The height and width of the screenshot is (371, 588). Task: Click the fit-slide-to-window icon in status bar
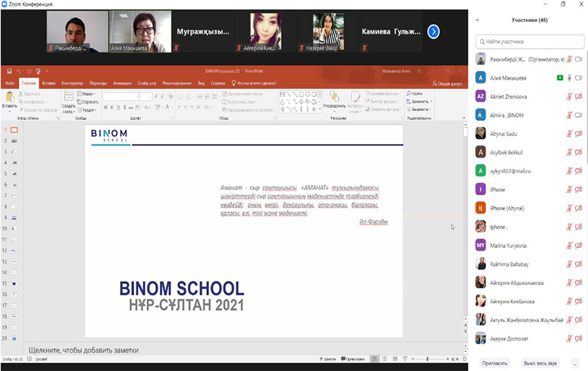coord(464,359)
